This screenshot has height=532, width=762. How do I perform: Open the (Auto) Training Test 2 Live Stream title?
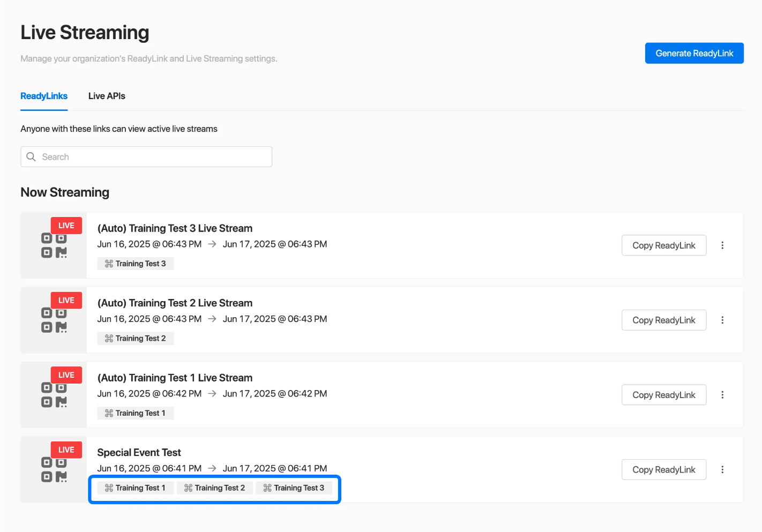[x=175, y=303]
